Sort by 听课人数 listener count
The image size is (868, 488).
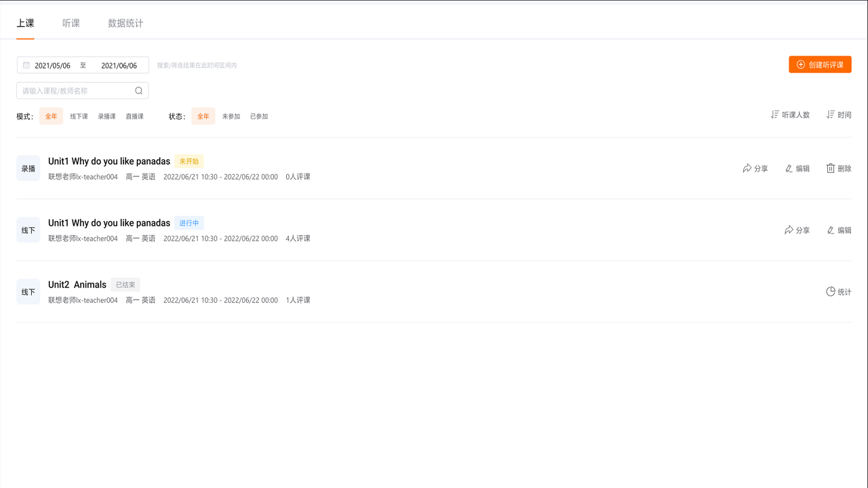pyautogui.click(x=790, y=115)
